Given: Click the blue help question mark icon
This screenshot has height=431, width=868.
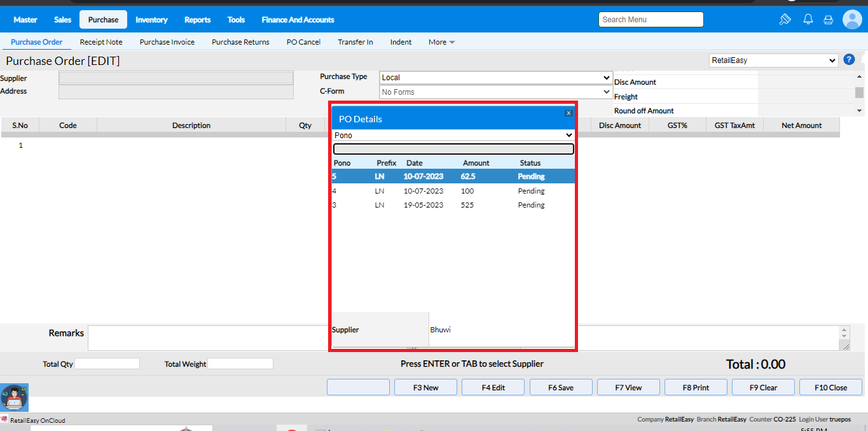Looking at the screenshot, I should point(849,60).
